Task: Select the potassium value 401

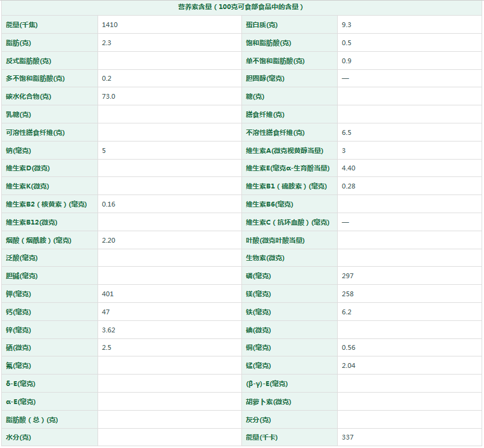Action: tap(108, 294)
